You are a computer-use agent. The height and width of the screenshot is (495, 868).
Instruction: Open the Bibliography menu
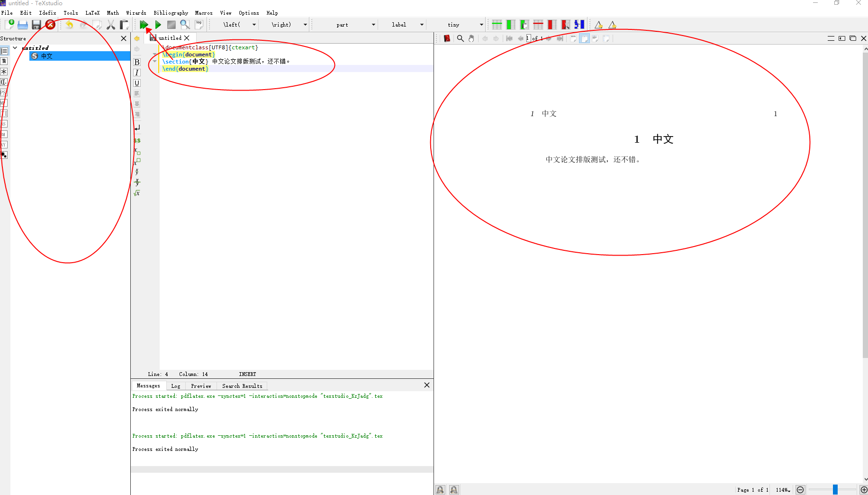pyautogui.click(x=171, y=13)
